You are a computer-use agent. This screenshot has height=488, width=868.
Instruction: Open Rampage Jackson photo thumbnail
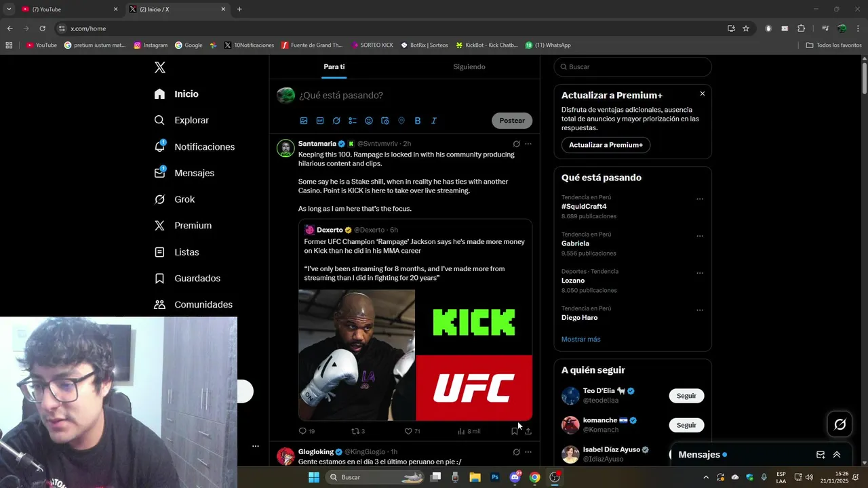357,355
